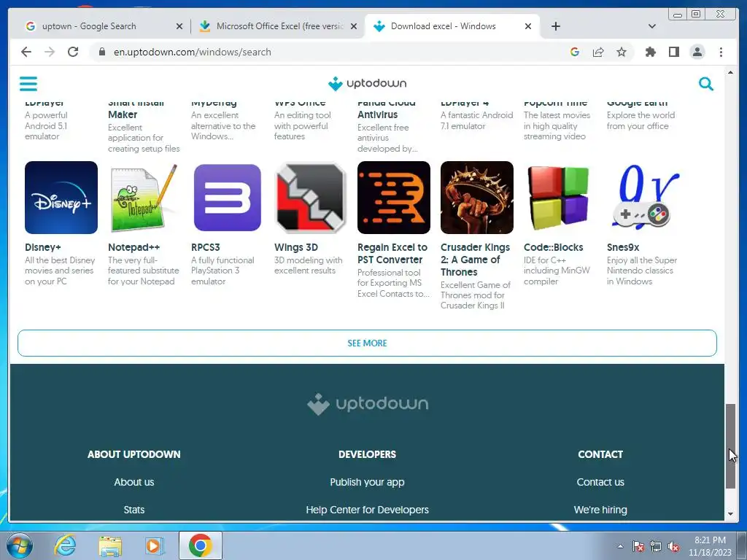747x560 pixels.
Task: Open the Disney+ app icon
Action: pyautogui.click(x=61, y=198)
